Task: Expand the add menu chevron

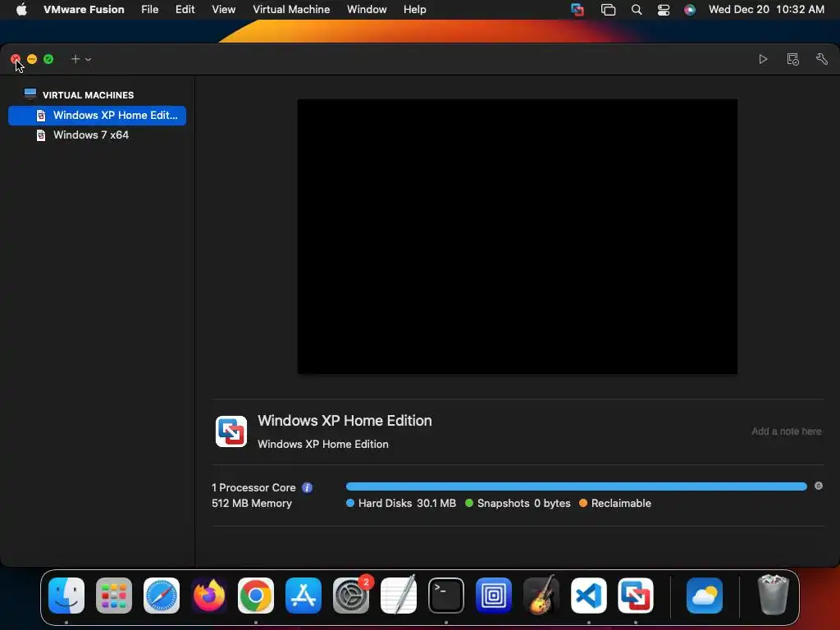Action: 89,59
